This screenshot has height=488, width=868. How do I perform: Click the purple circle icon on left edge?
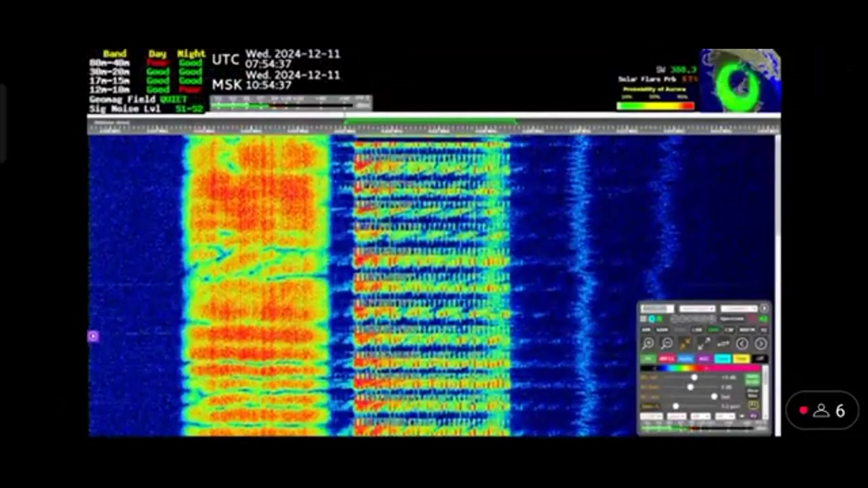point(94,336)
